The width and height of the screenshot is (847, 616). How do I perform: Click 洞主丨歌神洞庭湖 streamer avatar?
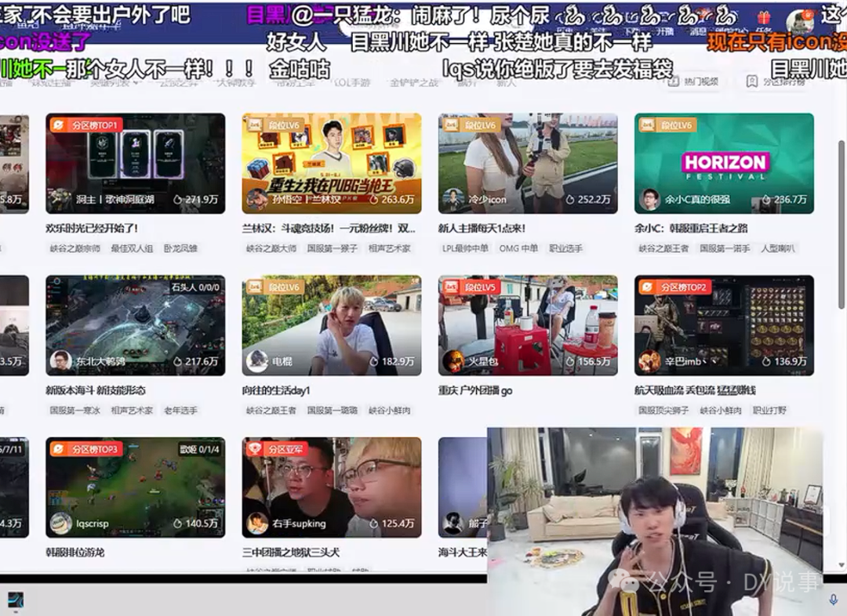pyautogui.click(x=60, y=199)
